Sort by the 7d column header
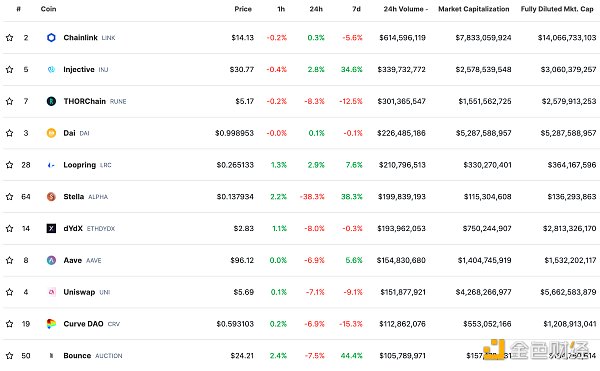 click(x=356, y=9)
